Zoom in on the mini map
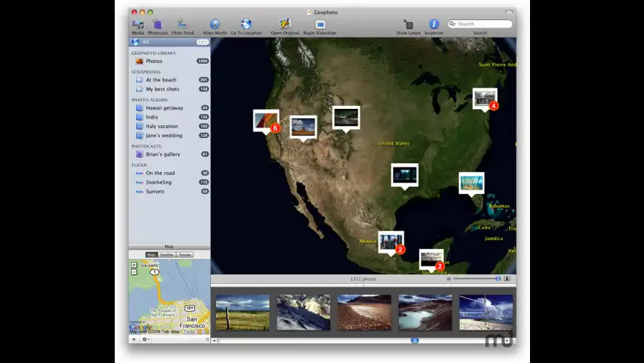The height and width of the screenshot is (363, 644). [134, 264]
